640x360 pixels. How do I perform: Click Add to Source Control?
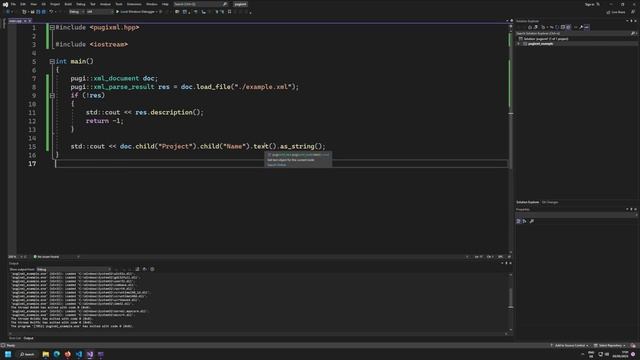pyautogui.click(x=569, y=346)
